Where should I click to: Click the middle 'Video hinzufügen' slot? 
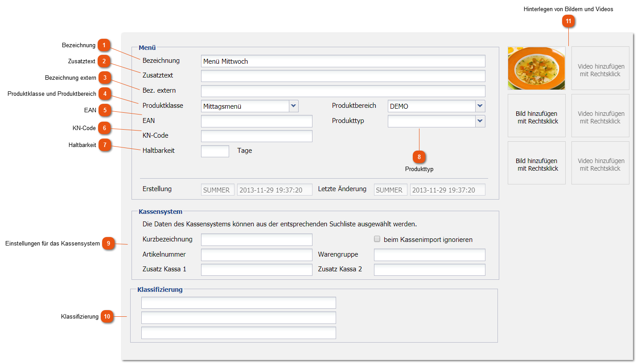pos(600,115)
